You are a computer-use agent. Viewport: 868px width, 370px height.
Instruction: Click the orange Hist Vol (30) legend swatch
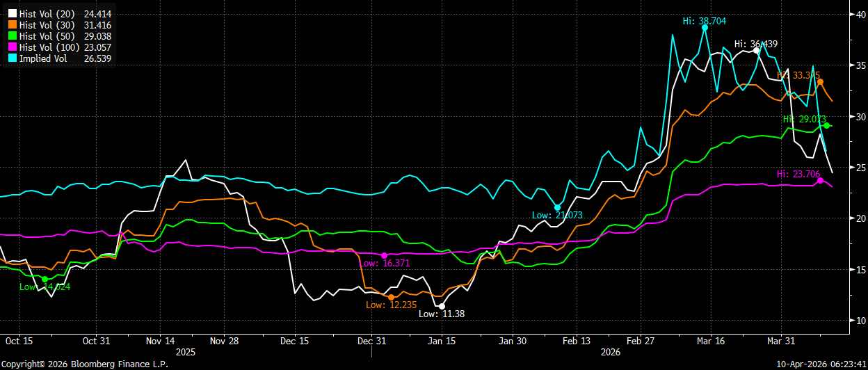tap(11, 25)
